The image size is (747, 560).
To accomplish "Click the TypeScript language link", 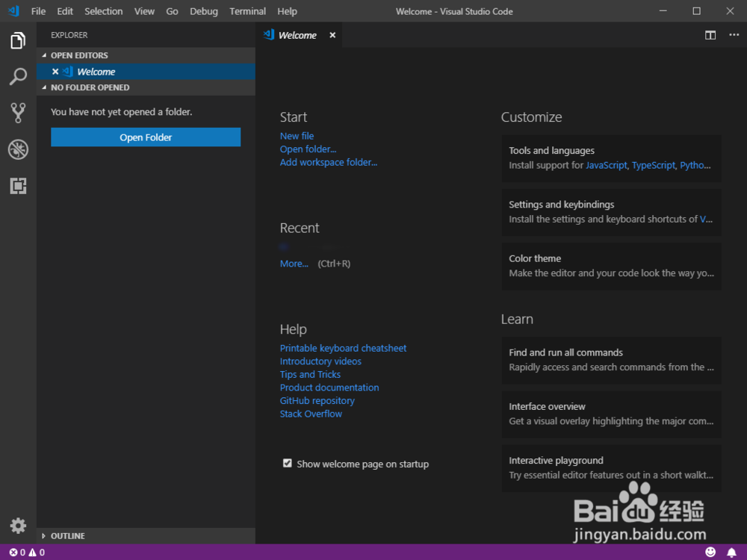I will coord(653,165).
